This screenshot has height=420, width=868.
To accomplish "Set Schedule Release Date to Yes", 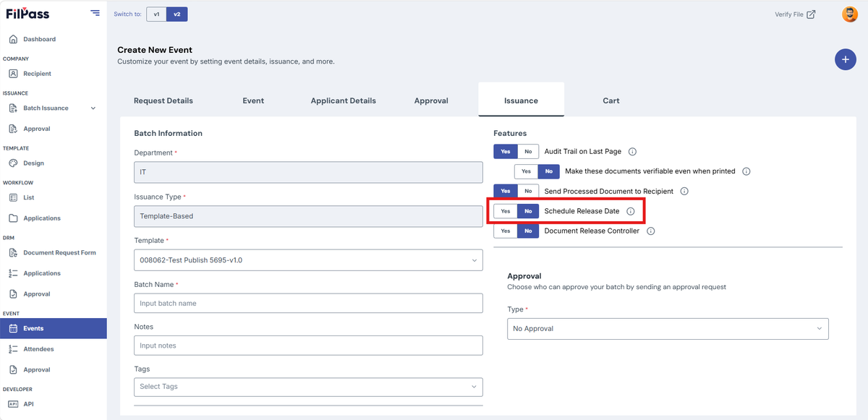I will click(506, 211).
